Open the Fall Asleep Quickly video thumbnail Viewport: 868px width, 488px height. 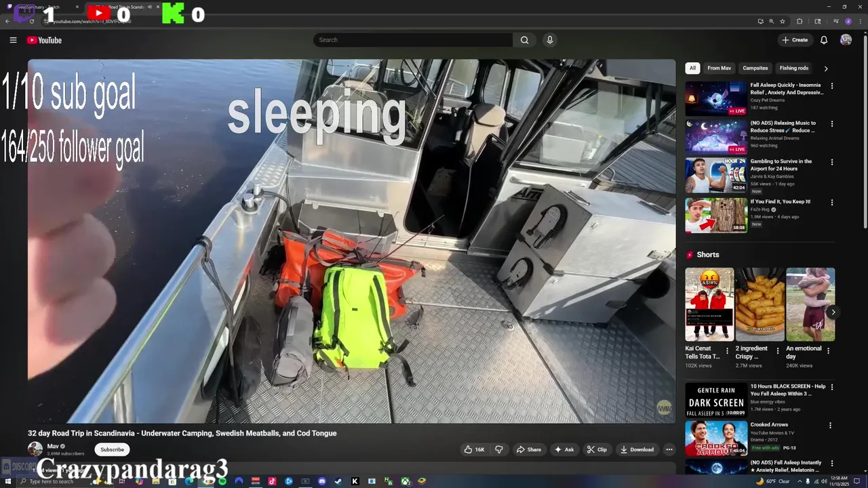(x=716, y=99)
